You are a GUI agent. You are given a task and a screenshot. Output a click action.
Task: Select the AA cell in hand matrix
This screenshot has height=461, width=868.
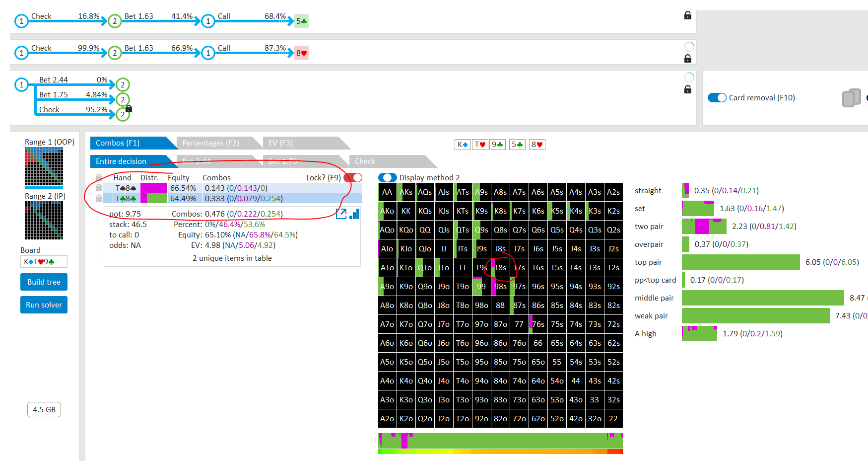click(x=387, y=192)
